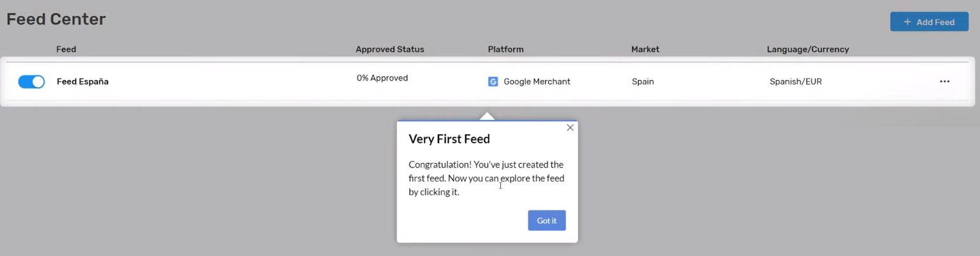Viewport: 980px width, 256px height.
Task: Select the Language/Currency column header
Action: pos(807,49)
